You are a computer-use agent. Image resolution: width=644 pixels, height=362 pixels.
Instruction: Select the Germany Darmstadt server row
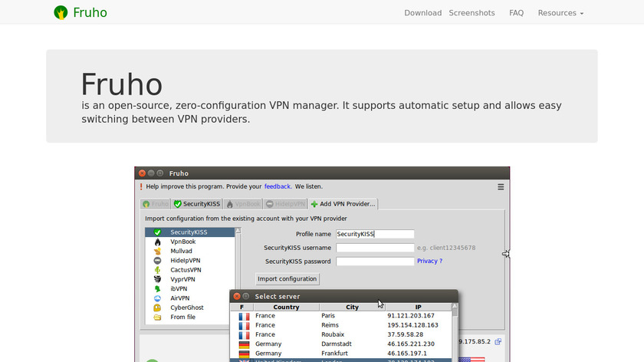(341, 344)
